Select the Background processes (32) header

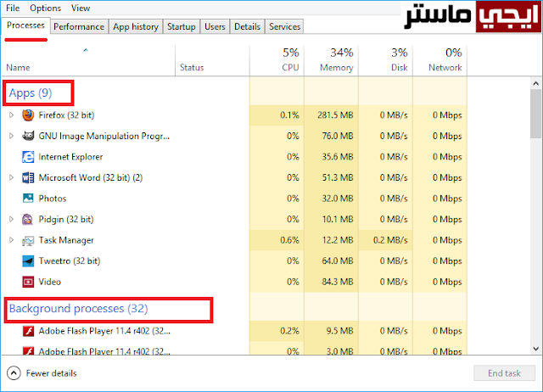coord(79,309)
